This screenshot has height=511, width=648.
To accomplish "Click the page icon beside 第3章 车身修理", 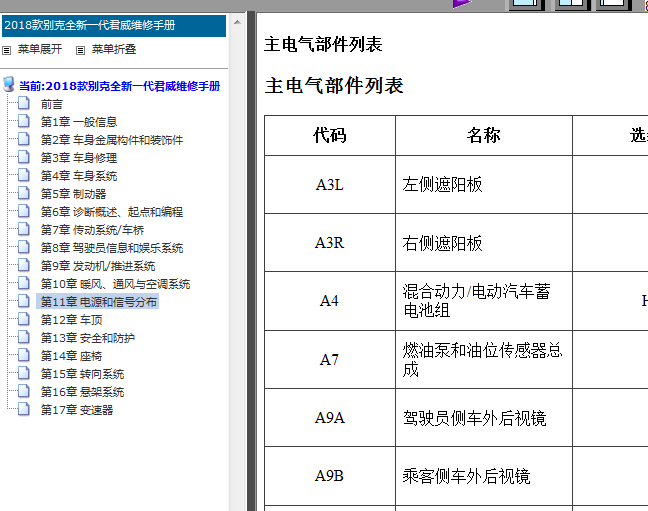I will [24, 157].
